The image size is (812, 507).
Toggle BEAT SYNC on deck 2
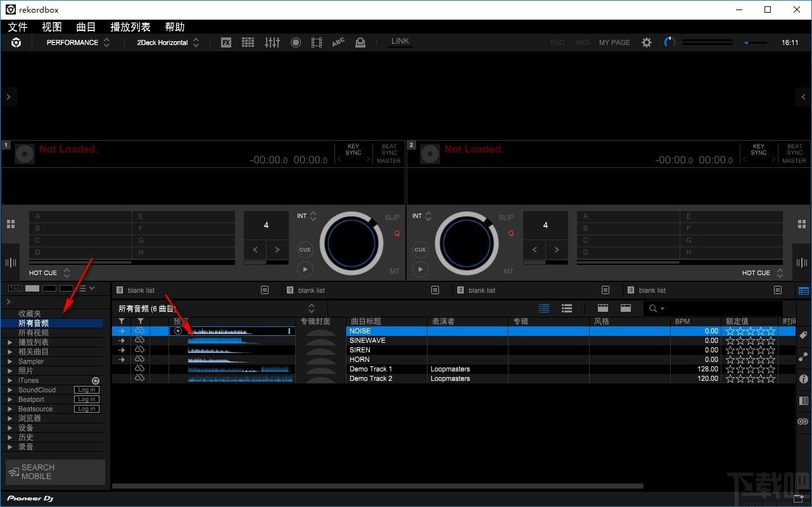tap(794, 150)
